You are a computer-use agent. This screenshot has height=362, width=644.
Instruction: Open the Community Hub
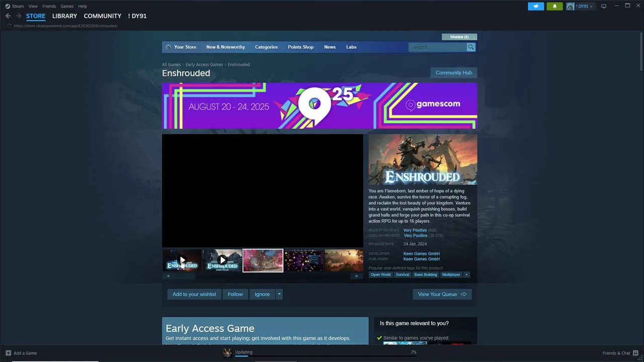(x=454, y=73)
